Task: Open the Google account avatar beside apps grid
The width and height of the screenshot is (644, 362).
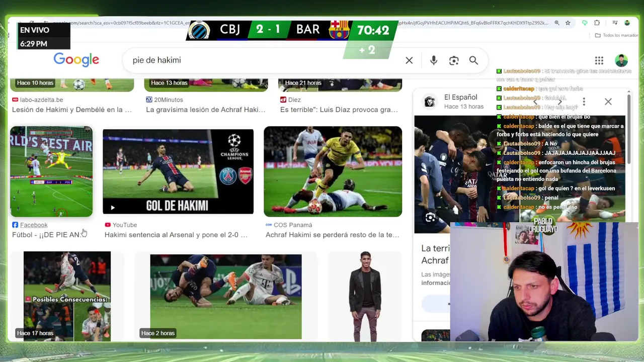Action: point(621,60)
